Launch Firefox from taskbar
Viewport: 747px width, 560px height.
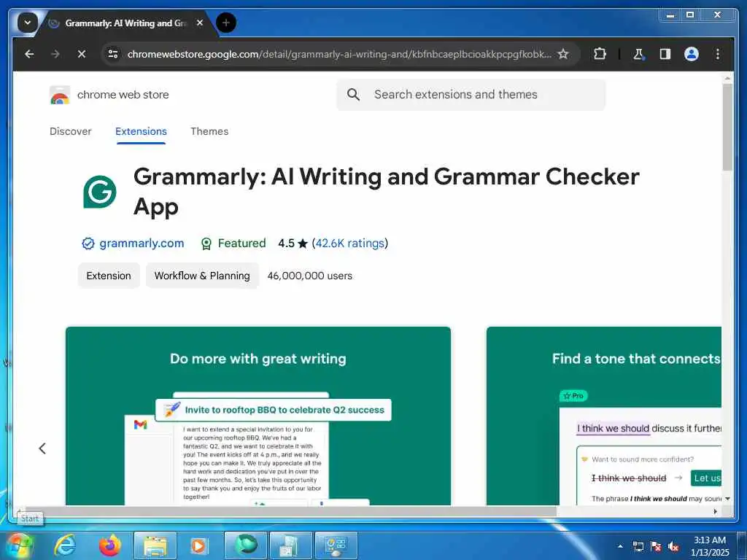click(110, 545)
